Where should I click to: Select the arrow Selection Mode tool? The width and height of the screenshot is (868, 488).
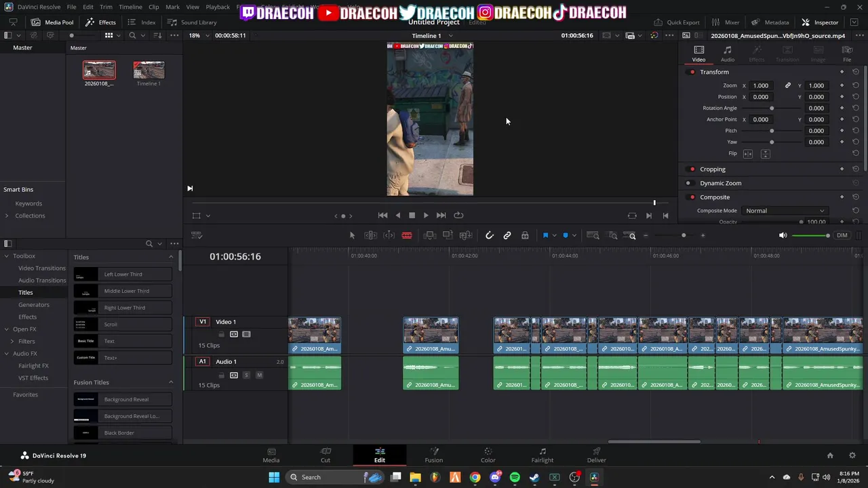click(352, 235)
